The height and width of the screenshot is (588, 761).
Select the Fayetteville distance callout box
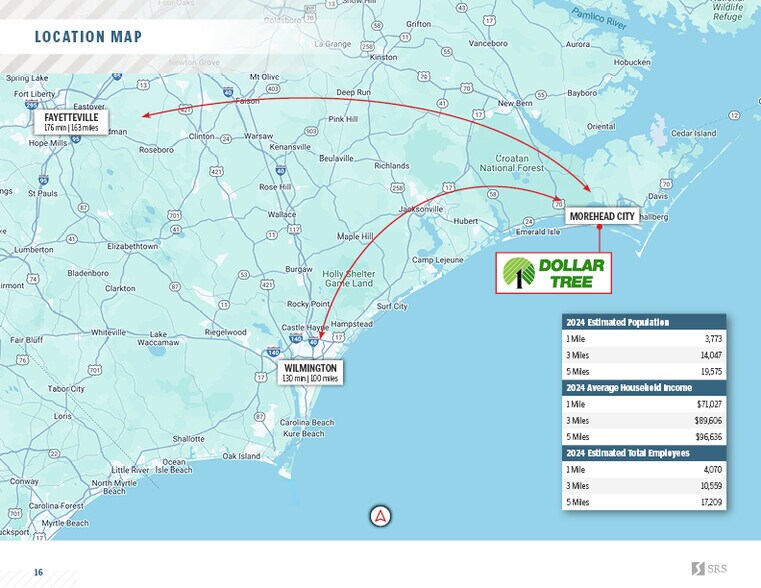tap(72, 123)
